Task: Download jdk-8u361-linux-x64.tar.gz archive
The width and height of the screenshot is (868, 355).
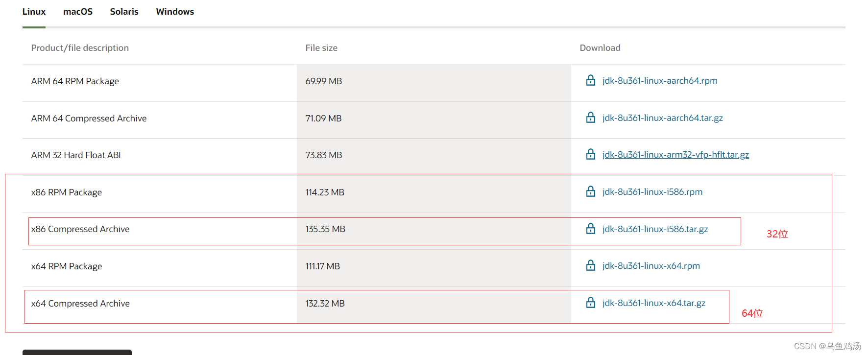Action: point(654,303)
